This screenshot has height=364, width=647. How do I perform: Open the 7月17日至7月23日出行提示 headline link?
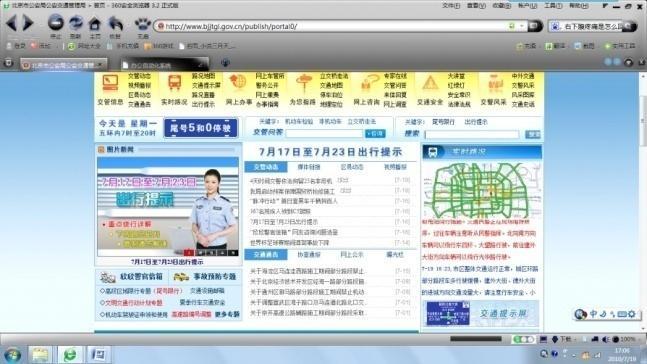(x=330, y=152)
